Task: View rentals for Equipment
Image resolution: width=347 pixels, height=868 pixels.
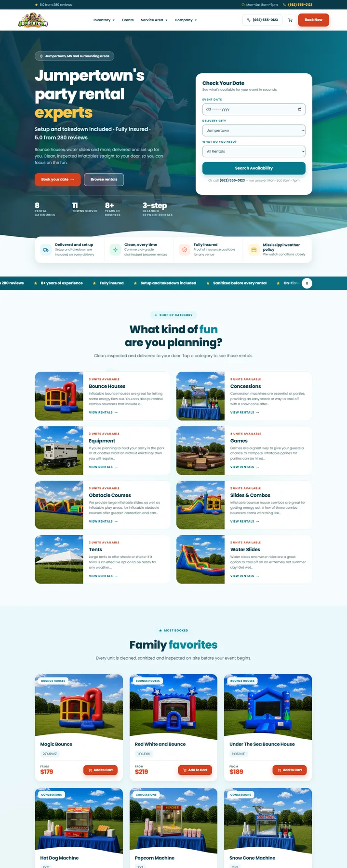Action: pyautogui.click(x=103, y=467)
